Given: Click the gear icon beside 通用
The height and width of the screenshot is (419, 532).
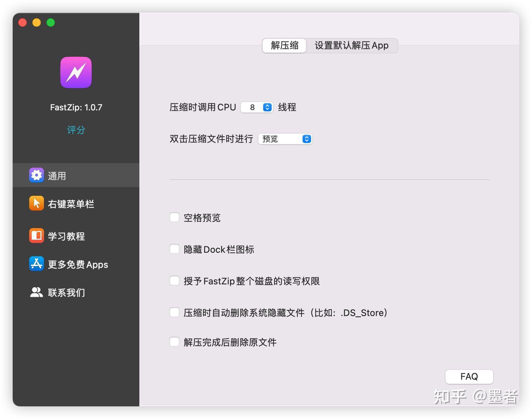Looking at the screenshot, I should [x=37, y=175].
